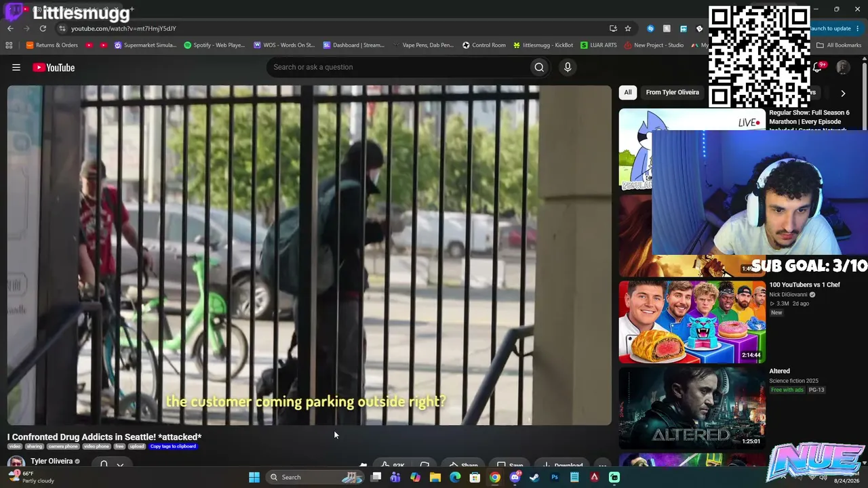Image resolution: width=868 pixels, height=488 pixels.
Task: Open the All Bookmarks folder
Action: (839, 45)
